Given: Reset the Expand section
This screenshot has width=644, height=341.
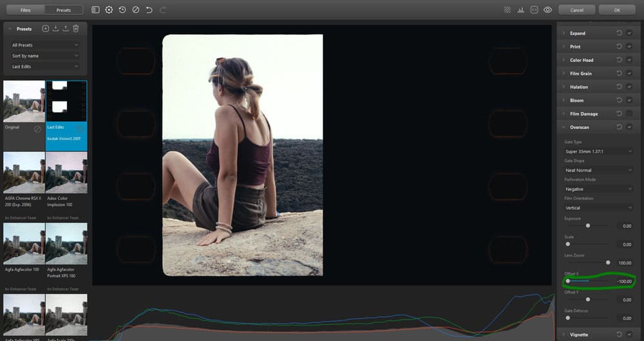Looking at the screenshot, I should pos(620,33).
